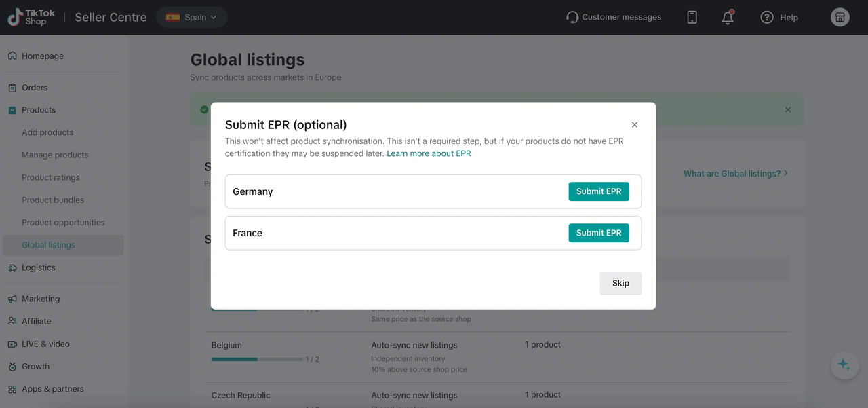Open the Help menu
868x408 pixels.
coord(779,18)
